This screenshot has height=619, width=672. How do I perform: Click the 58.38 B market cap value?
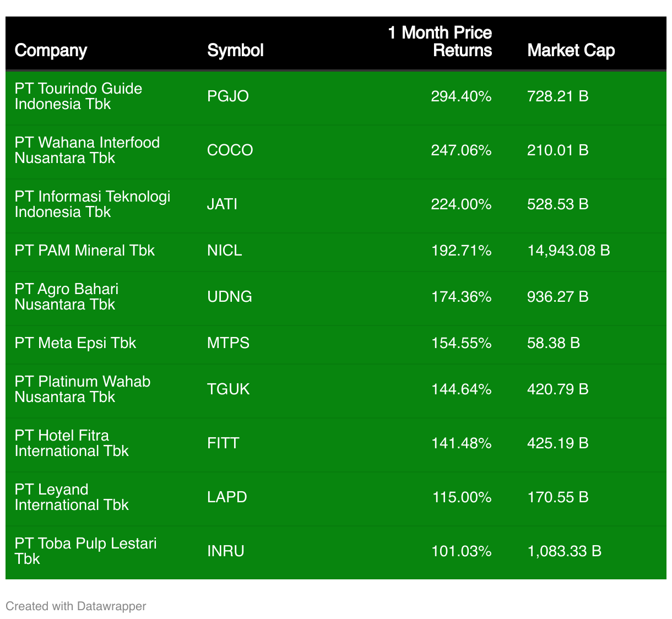pyautogui.click(x=554, y=343)
